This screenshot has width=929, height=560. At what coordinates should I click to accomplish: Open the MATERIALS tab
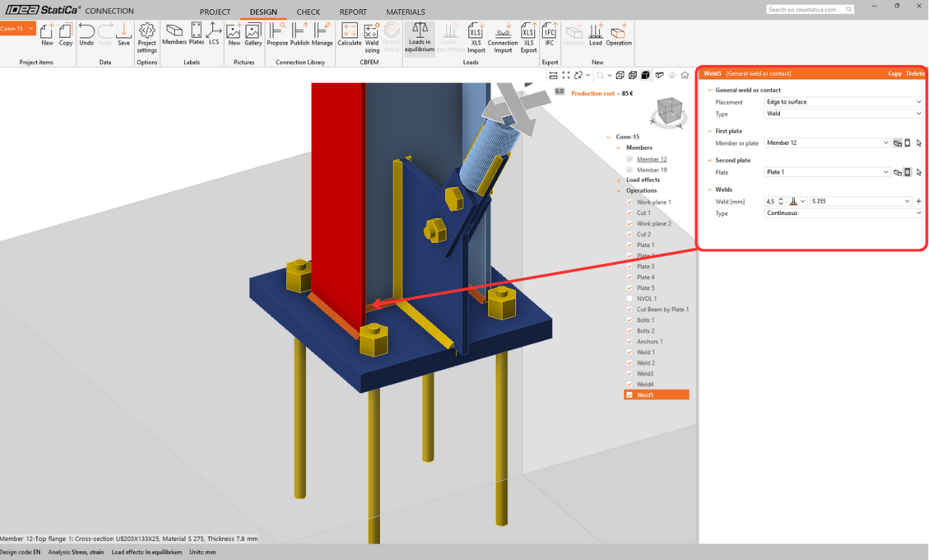coord(405,12)
